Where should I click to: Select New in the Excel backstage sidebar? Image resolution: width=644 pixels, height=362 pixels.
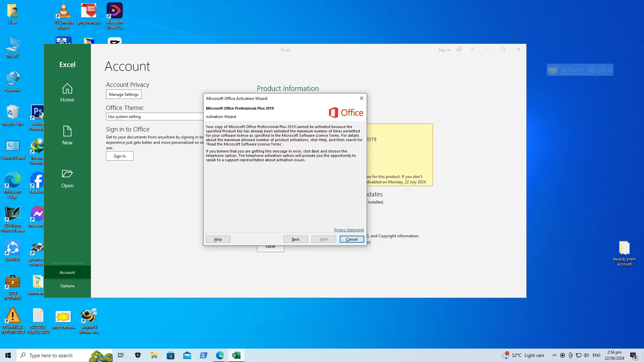pyautogui.click(x=67, y=135)
